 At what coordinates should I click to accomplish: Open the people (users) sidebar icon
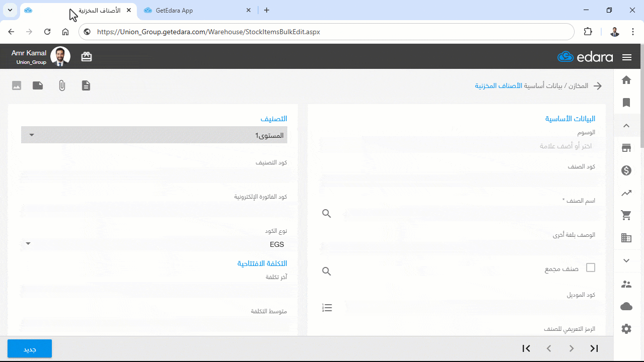[x=626, y=284]
